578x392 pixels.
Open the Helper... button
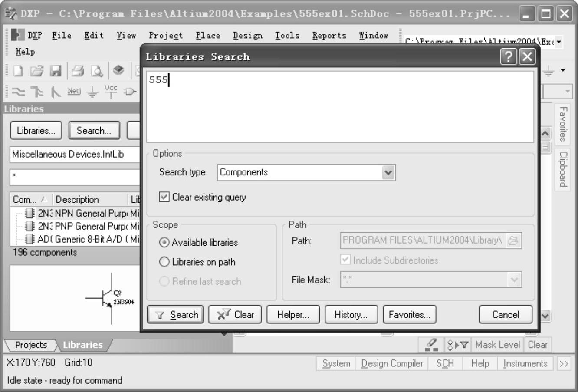point(293,315)
